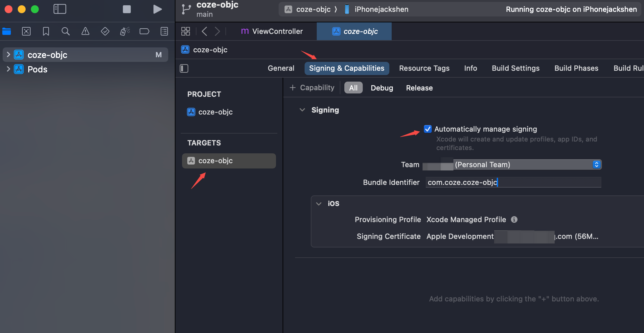Click the git branch icon in toolbar
The height and width of the screenshot is (333, 644).
coord(186,9)
